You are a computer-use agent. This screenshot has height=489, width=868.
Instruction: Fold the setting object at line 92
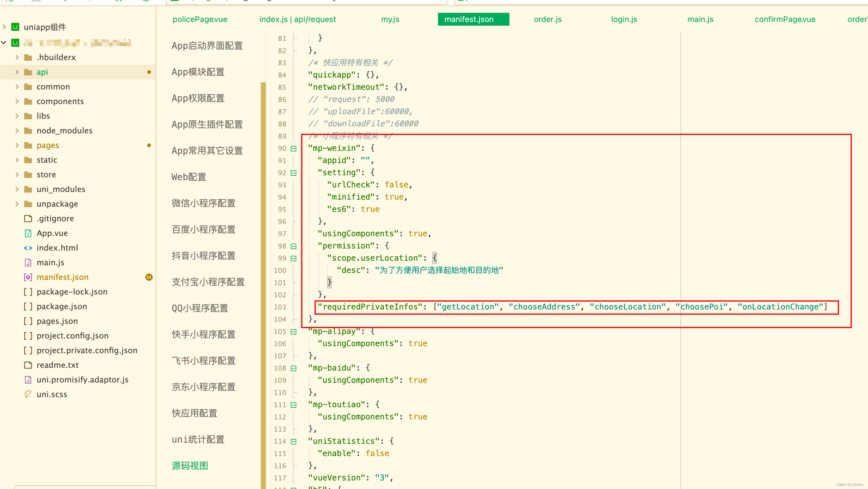pyautogui.click(x=294, y=173)
